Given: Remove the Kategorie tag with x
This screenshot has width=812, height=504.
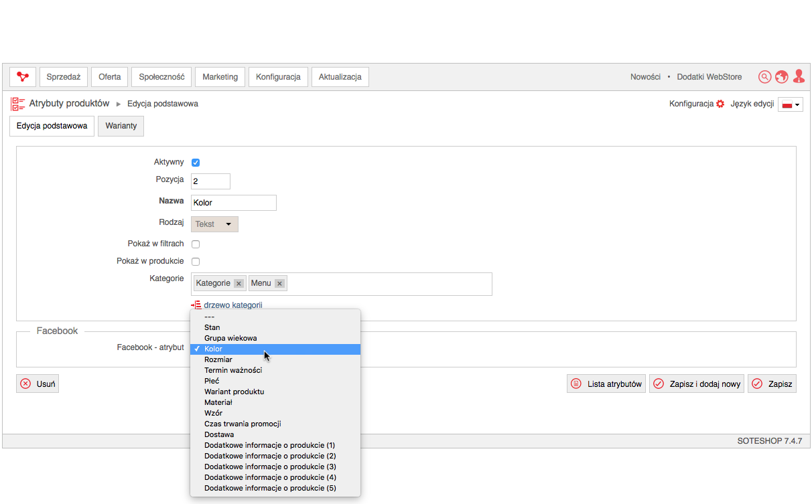Looking at the screenshot, I should click(239, 284).
